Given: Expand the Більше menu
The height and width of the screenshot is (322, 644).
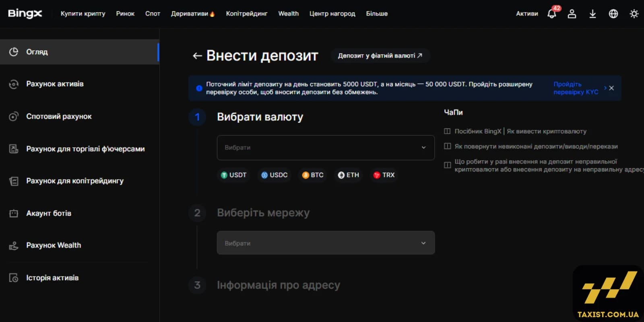Looking at the screenshot, I should [377, 14].
